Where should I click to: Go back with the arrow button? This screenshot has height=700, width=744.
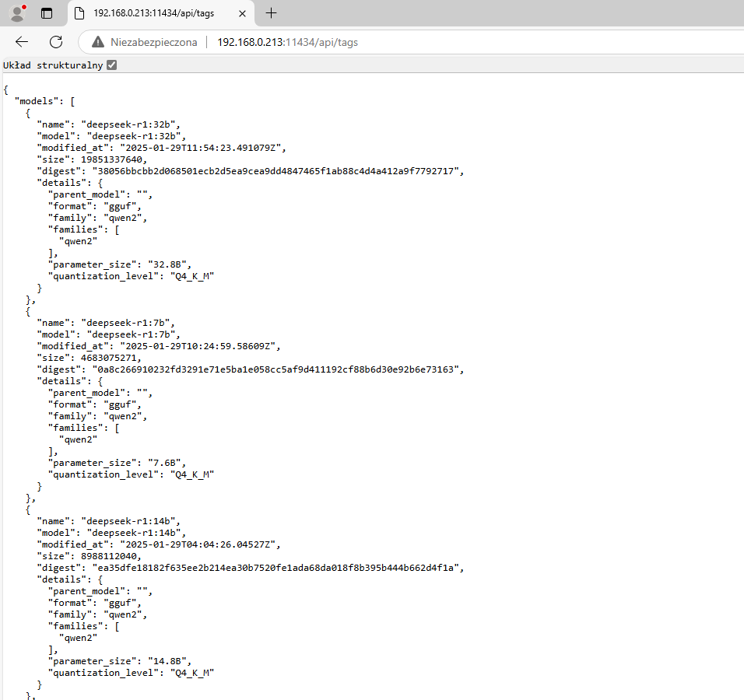point(22,42)
